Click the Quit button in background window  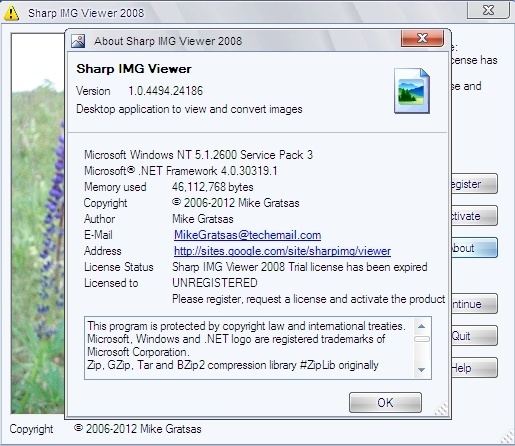[x=474, y=336]
